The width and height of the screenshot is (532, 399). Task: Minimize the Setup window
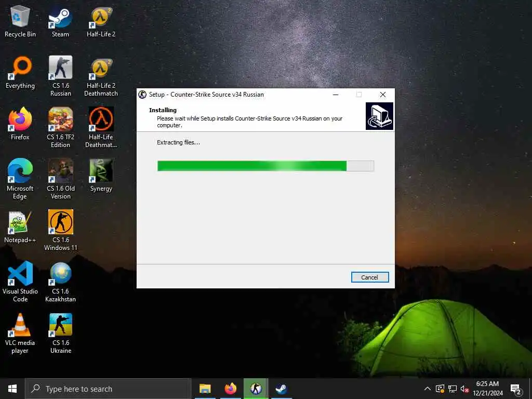click(x=336, y=95)
